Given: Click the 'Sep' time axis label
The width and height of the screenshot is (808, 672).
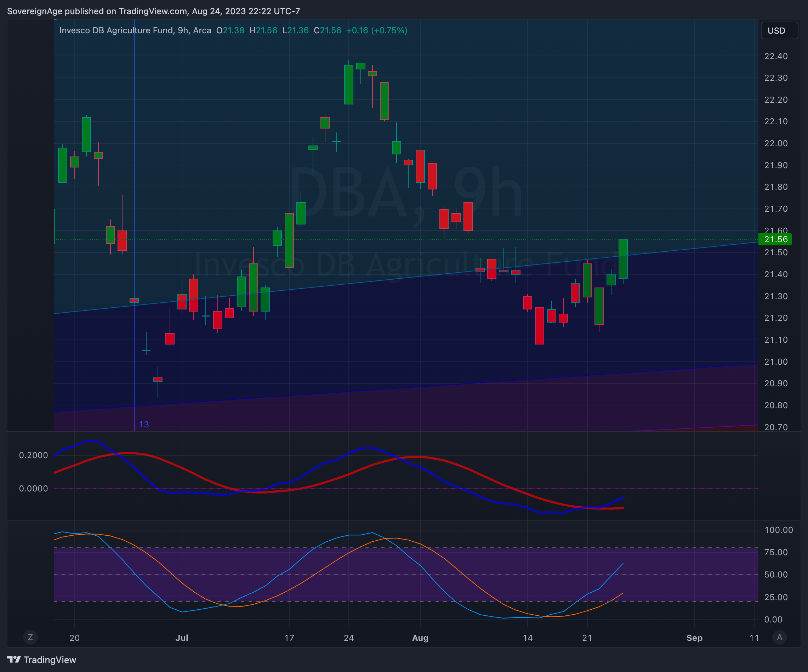Looking at the screenshot, I should (694, 638).
